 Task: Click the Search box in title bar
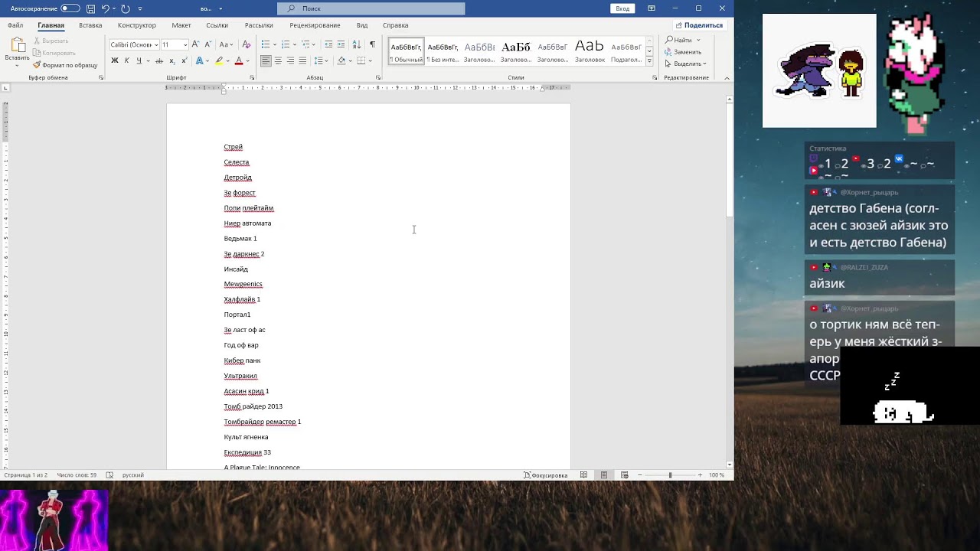point(371,8)
